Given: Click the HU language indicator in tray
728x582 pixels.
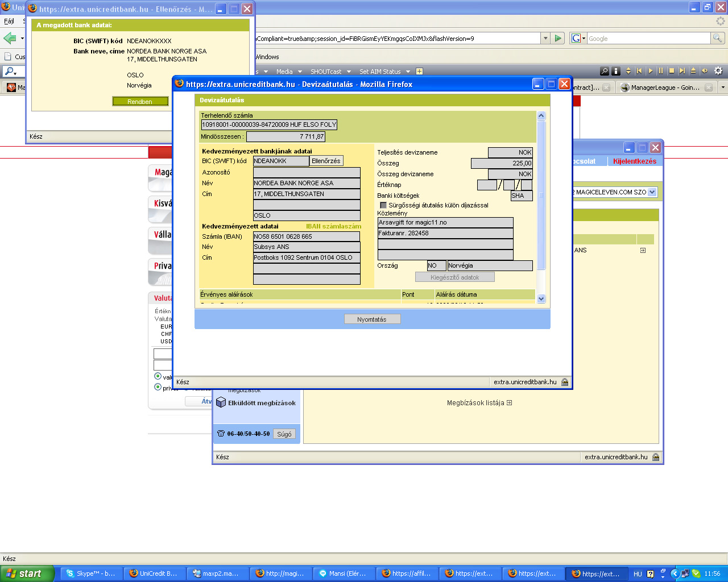Looking at the screenshot, I should click(638, 574).
